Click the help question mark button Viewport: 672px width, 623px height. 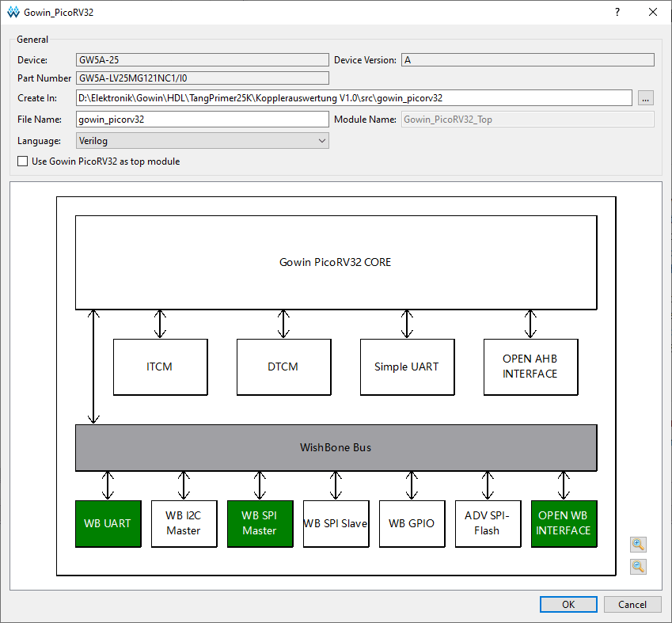click(x=617, y=12)
